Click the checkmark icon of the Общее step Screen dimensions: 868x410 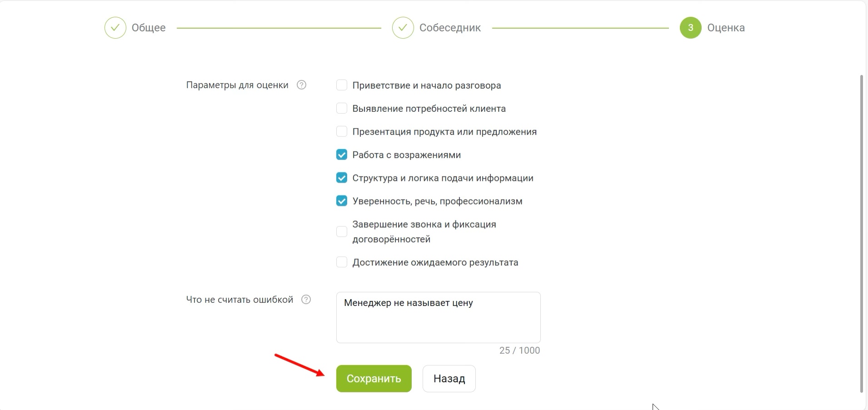pyautogui.click(x=115, y=28)
